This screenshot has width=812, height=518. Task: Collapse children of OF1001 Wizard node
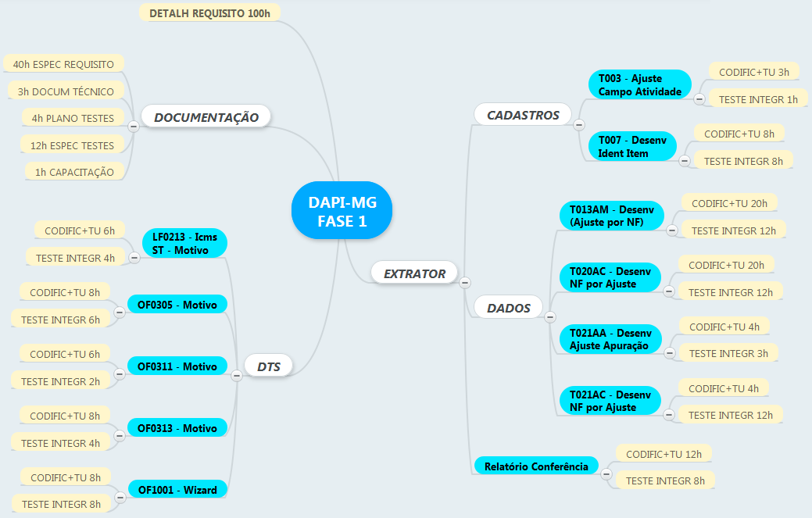coord(120,498)
